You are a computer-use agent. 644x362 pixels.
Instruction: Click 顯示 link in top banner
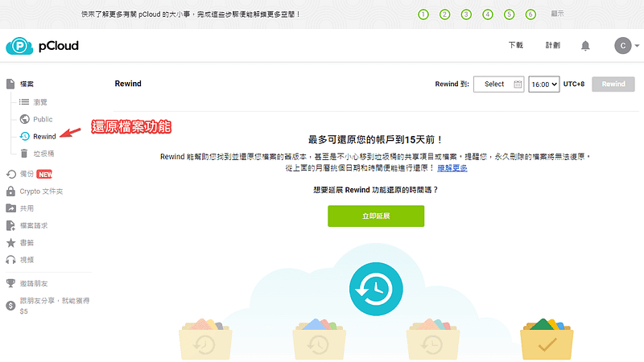click(557, 14)
